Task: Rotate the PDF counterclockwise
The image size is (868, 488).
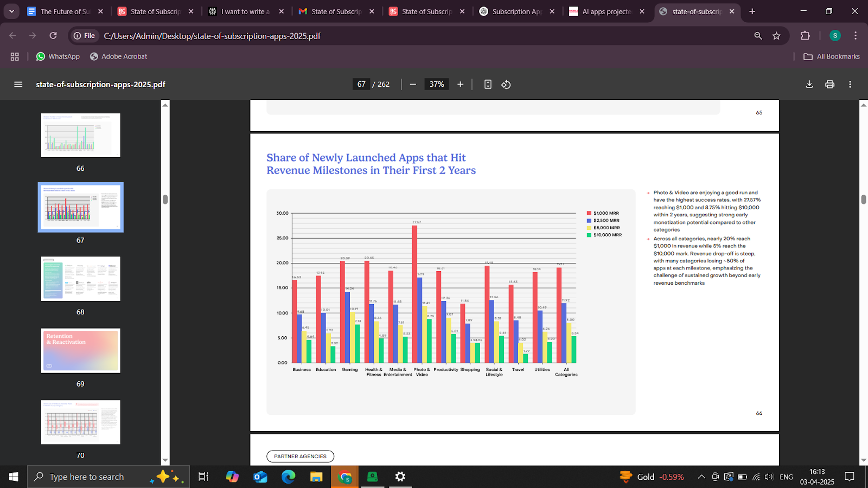Action: click(x=506, y=84)
